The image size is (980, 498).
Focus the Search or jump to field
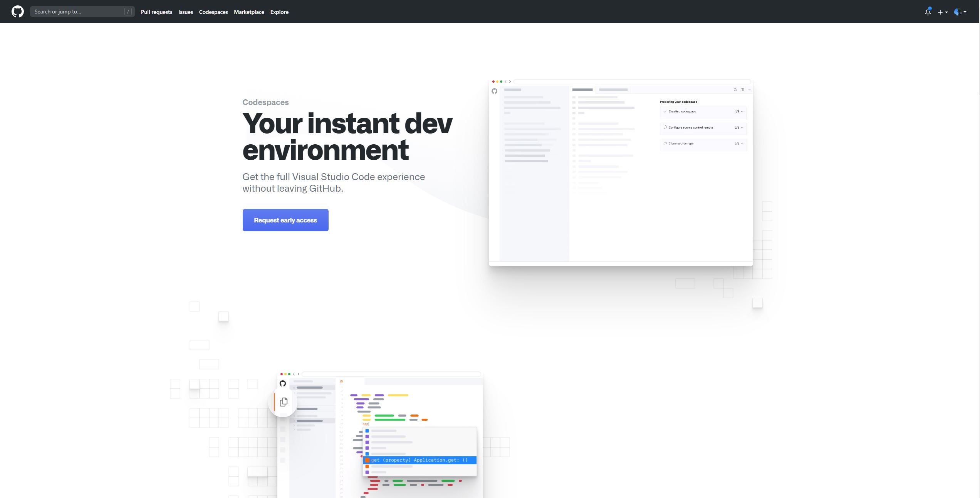(x=77, y=12)
